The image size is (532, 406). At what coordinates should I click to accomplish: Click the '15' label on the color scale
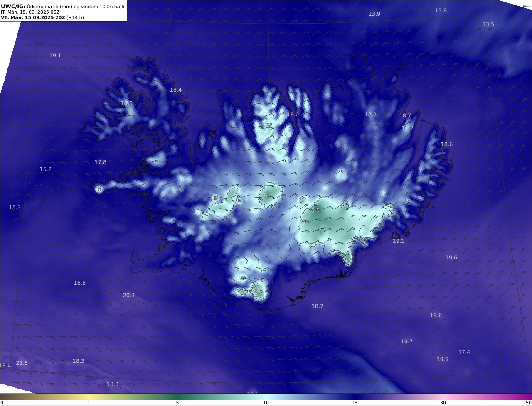click(x=355, y=403)
